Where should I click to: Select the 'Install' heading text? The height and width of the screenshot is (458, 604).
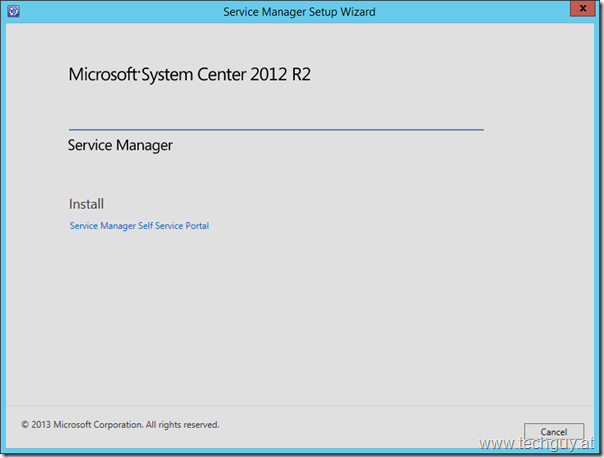86,204
